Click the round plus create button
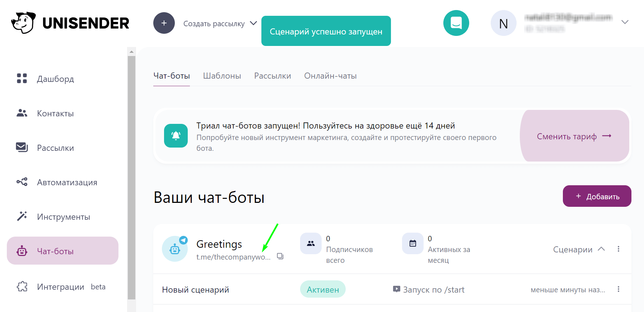644x312 pixels. click(x=164, y=23)
